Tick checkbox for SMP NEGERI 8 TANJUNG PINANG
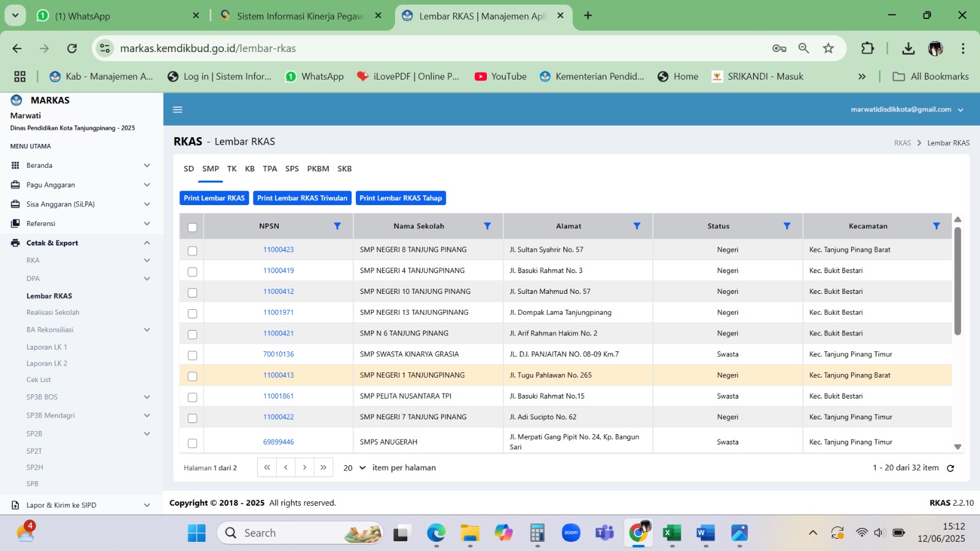 point(192,250)
